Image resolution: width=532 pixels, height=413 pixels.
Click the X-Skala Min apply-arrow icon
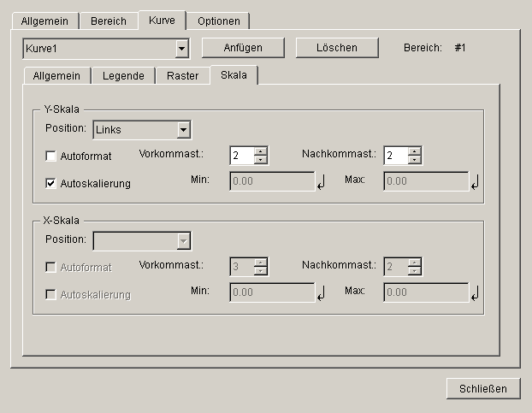(x=321, y=293)
